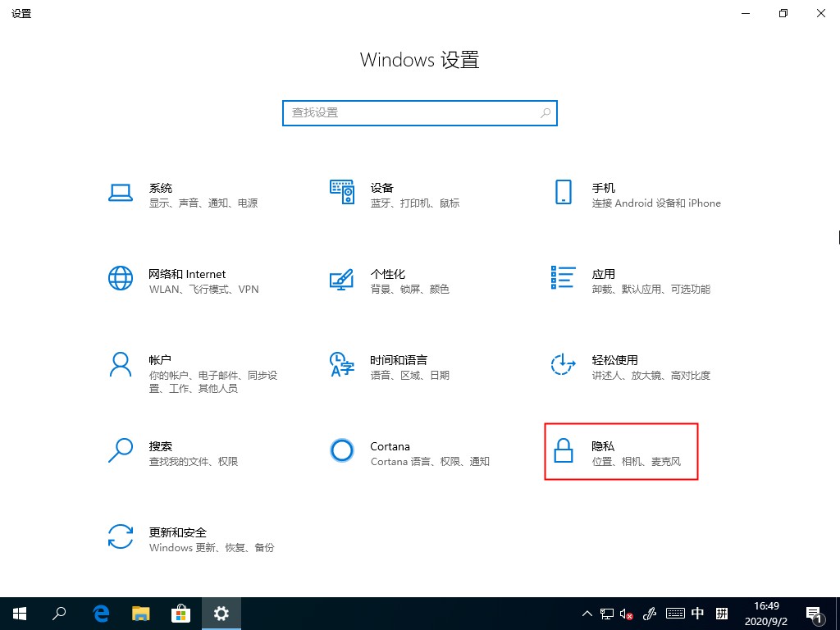
Task: Open the highlighted 隐私 settings
Action: pos(621,452)
